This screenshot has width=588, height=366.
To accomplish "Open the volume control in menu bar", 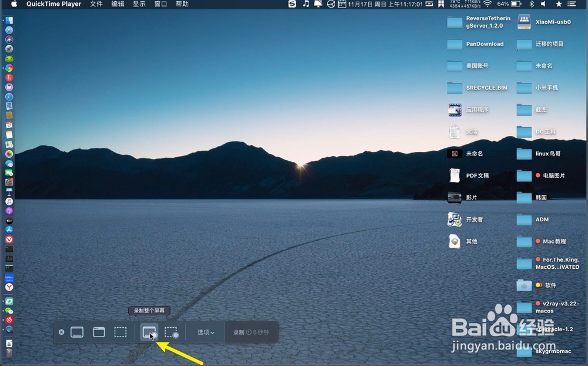I will click(x=543, y=4).
